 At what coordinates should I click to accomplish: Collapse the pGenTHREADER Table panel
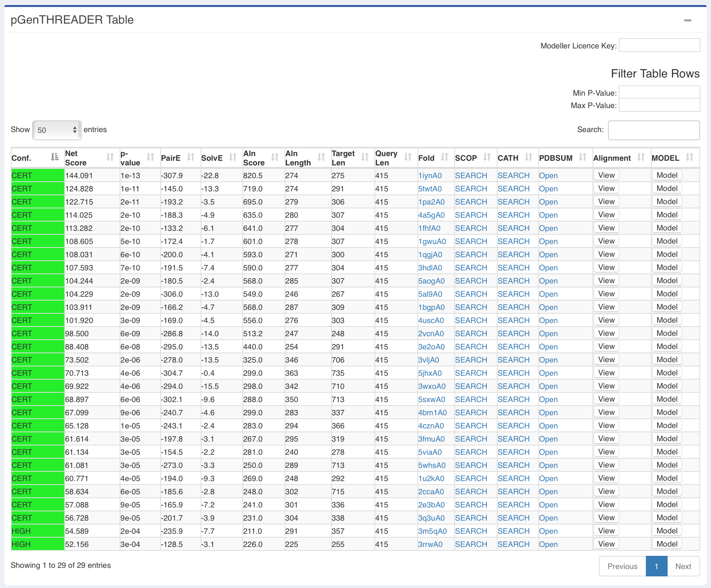pyautogui.click(x=687, y=20)
